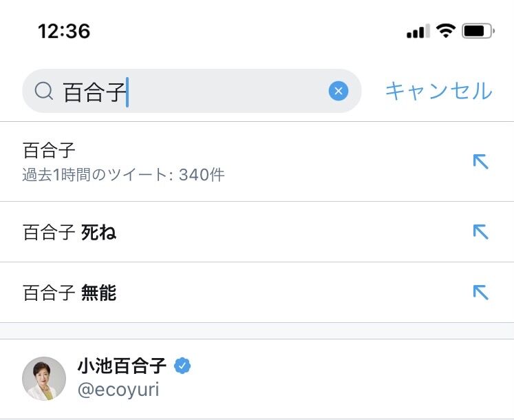The image size is (514, 420).
Task: Select the top 百合子 search suggestion
Action: pyautogui.click(x=50, y=150)
